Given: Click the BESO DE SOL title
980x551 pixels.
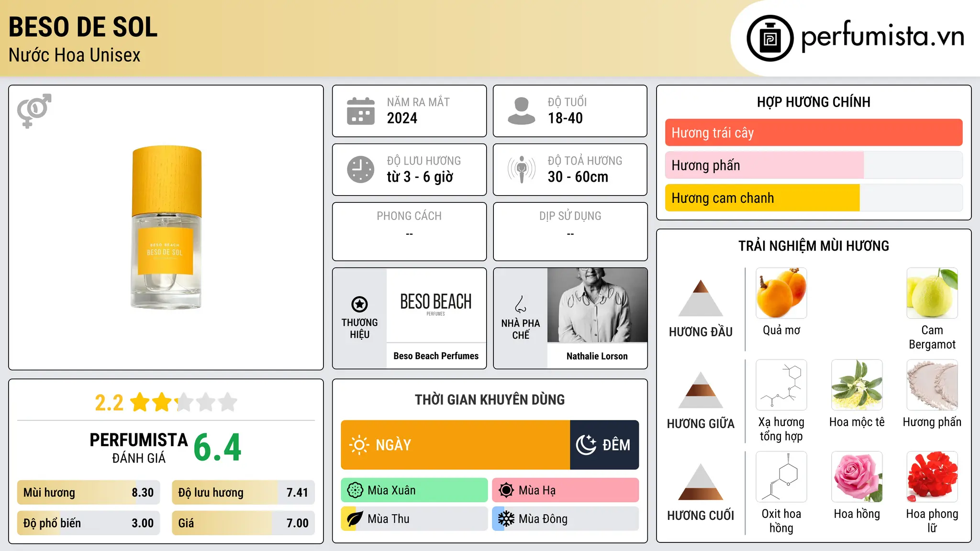Looking at the screenshot, I should click(x=83, y=27).
